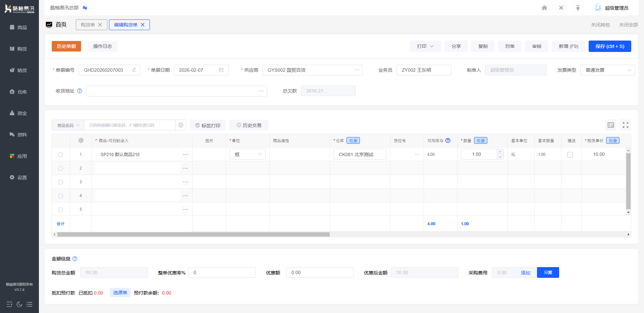Image resolution: width=644 pixels, height=313 pixels.
Task: Click edit pencil beside document number
Action: pos(134,70)
